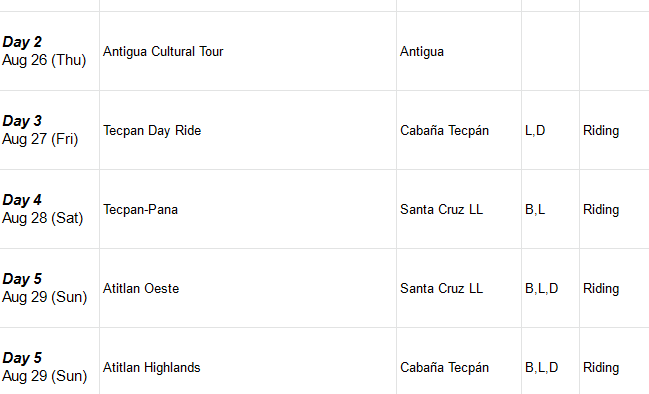Image resolution: width=649 pixels, height=394 pixels.
Task: Click the L,D meals cell
Action: 550,130
